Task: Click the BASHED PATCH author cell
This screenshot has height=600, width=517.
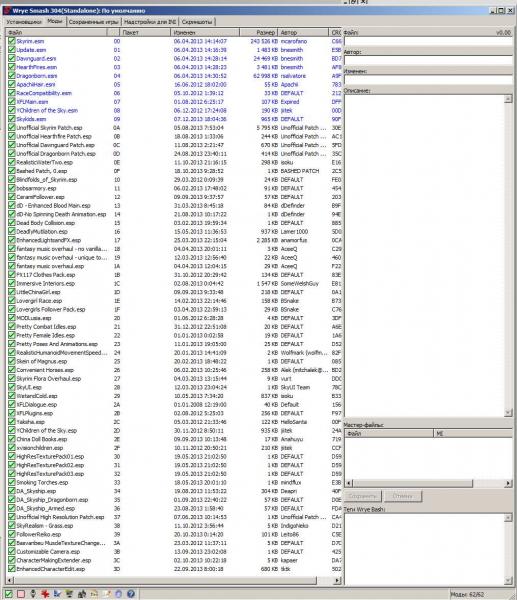Action: (300, 171)
